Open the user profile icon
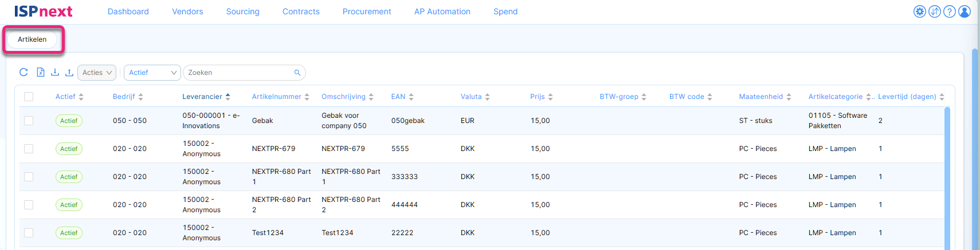The height and width of the screenshot is (250, 980). pos(965,11)
